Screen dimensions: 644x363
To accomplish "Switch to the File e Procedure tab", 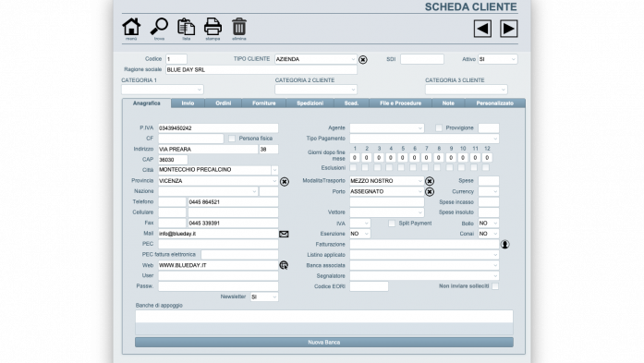I will click(400, 103).
